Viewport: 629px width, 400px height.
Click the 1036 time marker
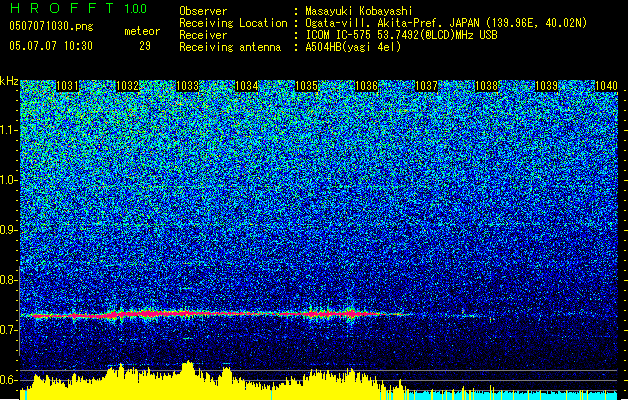[367, 86]
